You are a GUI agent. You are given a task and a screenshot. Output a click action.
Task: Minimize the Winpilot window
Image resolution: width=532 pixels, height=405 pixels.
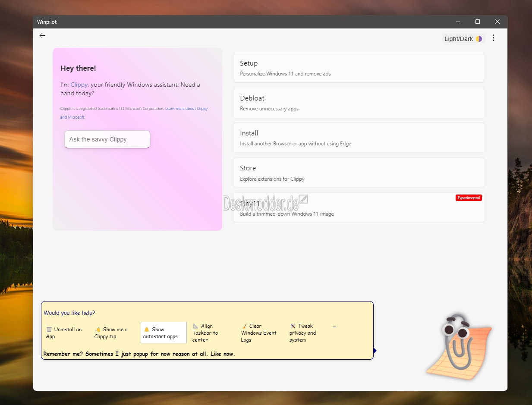[x=458, y=22]
